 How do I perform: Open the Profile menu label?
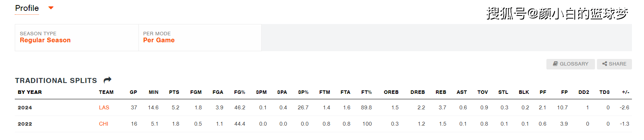27,8
